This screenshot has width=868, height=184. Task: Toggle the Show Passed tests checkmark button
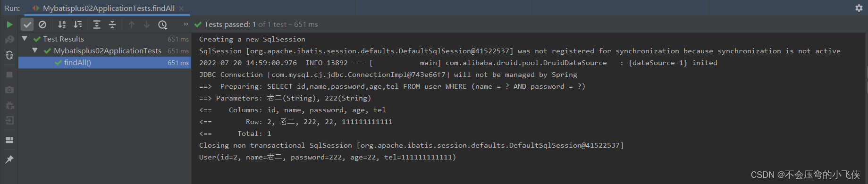tap(27, 25)
